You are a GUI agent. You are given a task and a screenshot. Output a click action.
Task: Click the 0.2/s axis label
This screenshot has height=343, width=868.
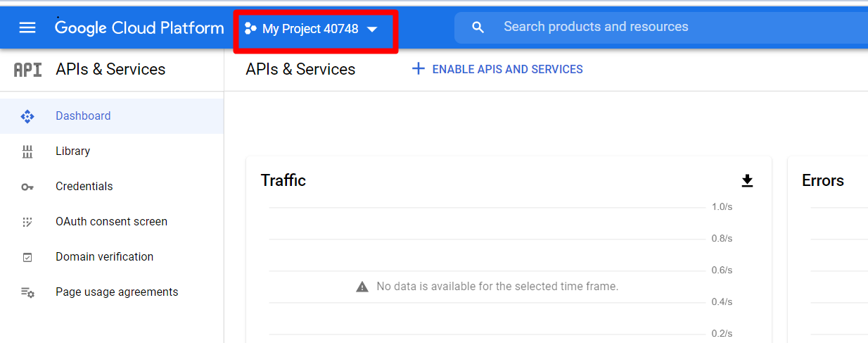[722, 334]
